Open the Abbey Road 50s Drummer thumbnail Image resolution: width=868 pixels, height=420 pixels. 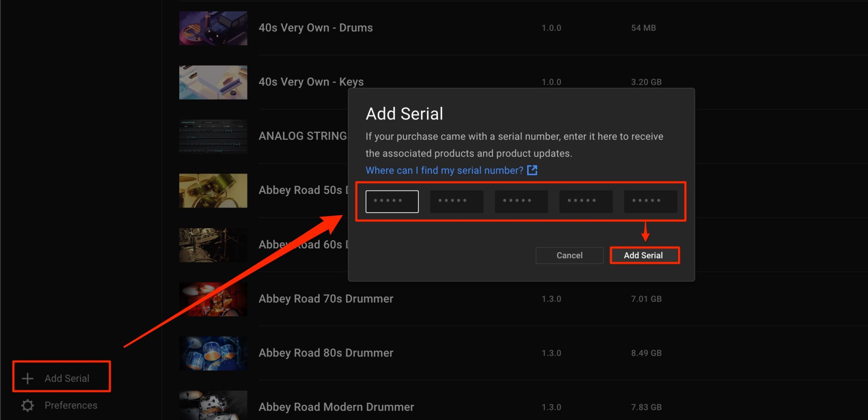(x=213, y=191)
